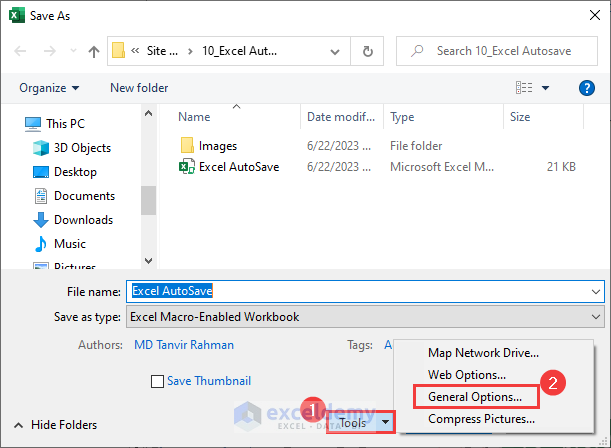The height and width of the screenshot is (448, 611).
Task: Click the Images folder icon
Action: (187, 146)
